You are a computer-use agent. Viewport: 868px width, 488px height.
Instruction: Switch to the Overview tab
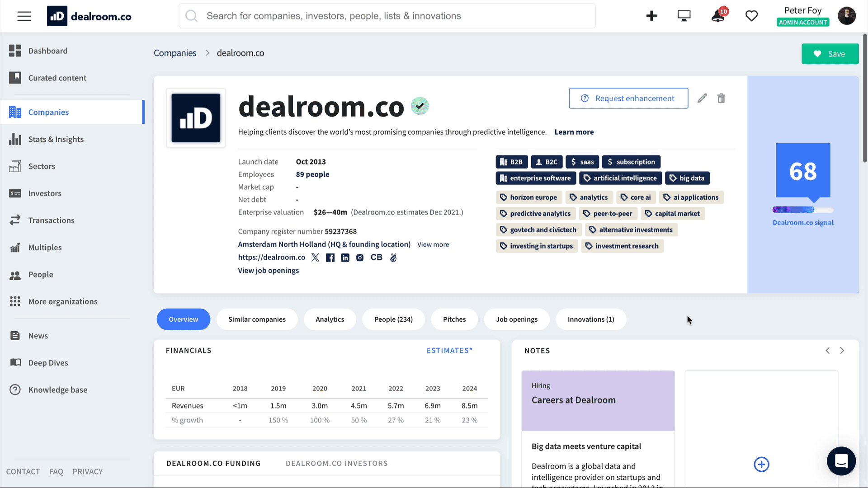click(183, 319)
